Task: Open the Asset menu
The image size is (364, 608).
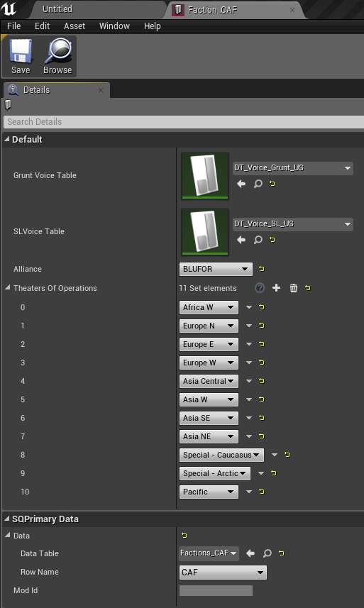Action: coord(75,26)
